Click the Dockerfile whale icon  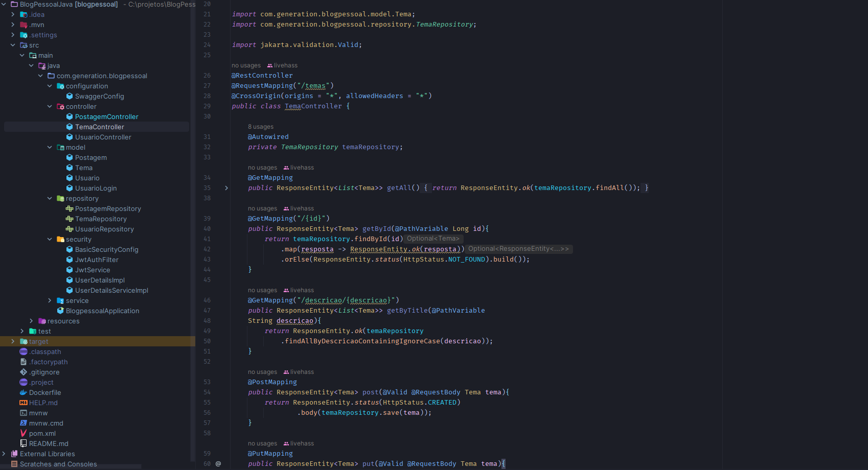(x=22, y=392)
